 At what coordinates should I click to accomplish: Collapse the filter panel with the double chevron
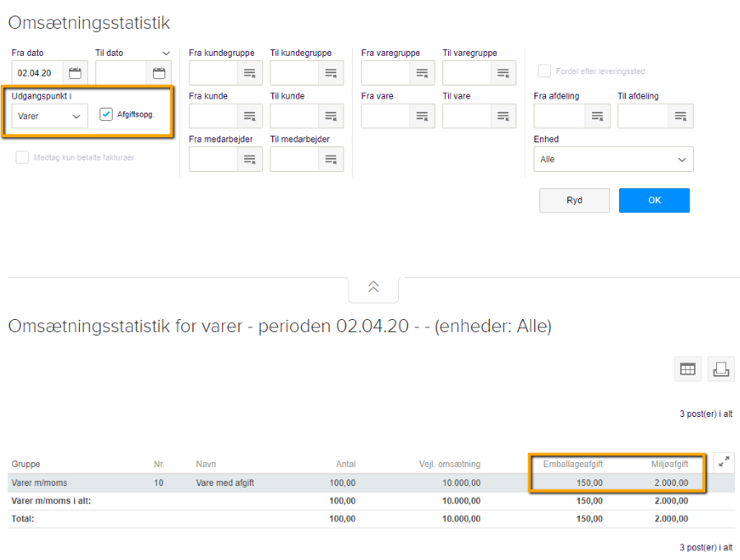click(373, 287)
